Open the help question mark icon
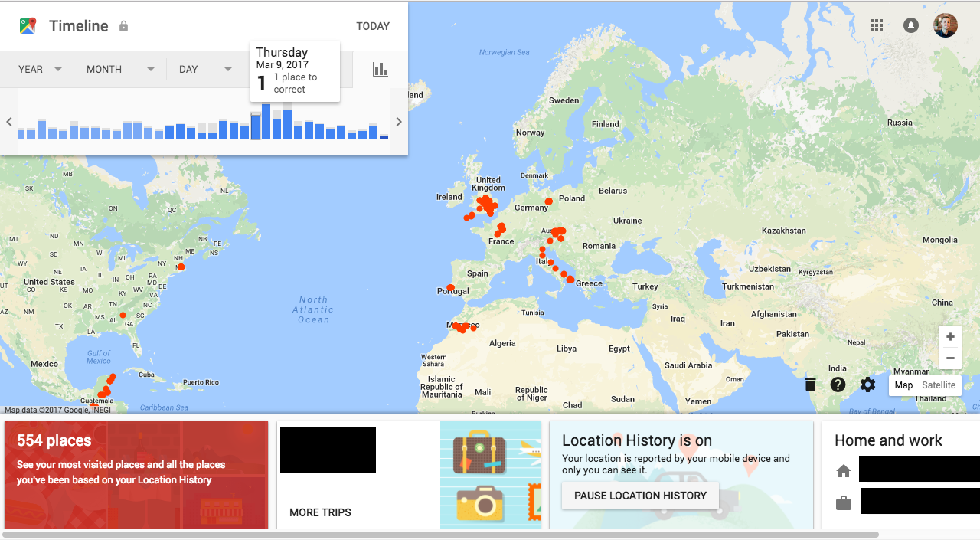The height and width of the screenshot is (540, 980). (x=838, y=385)
